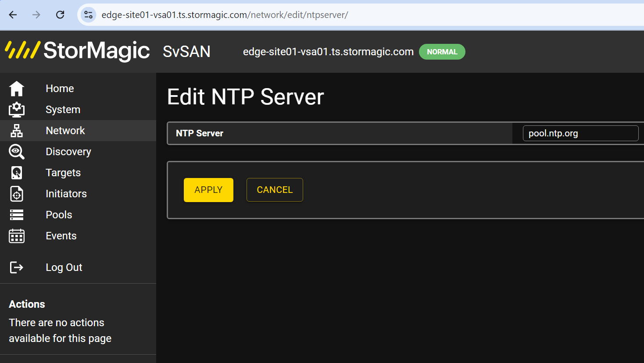
Task: Click the NTP Server input field
Action: click(x=580, y=133)
